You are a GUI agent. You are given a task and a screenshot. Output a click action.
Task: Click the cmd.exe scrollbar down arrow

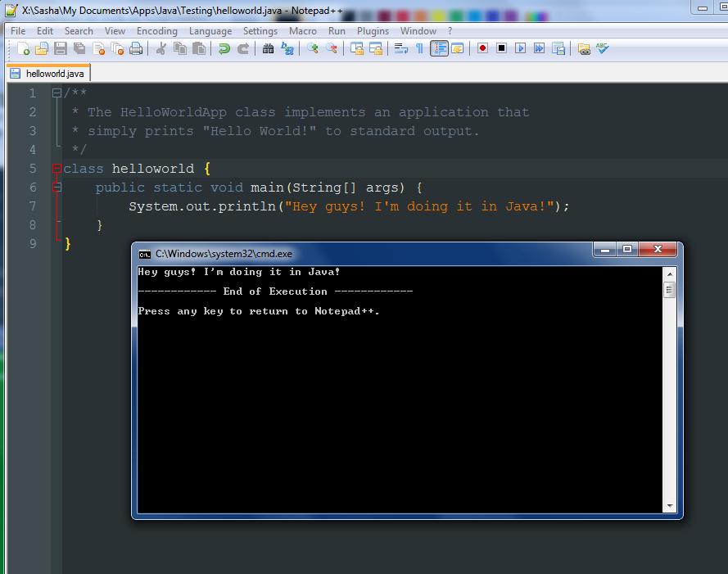click(670, 506)
